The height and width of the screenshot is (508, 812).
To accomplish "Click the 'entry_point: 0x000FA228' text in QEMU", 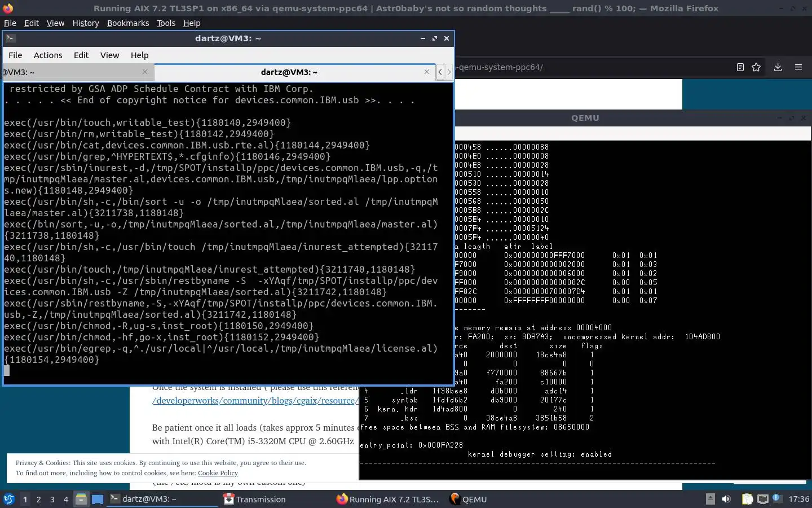I will 411,445.
